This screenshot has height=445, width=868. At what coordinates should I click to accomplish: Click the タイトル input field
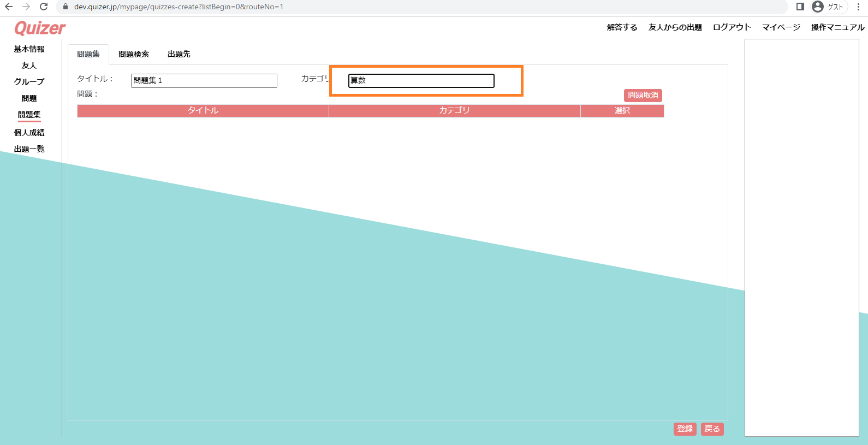click(x=204, y=81)
